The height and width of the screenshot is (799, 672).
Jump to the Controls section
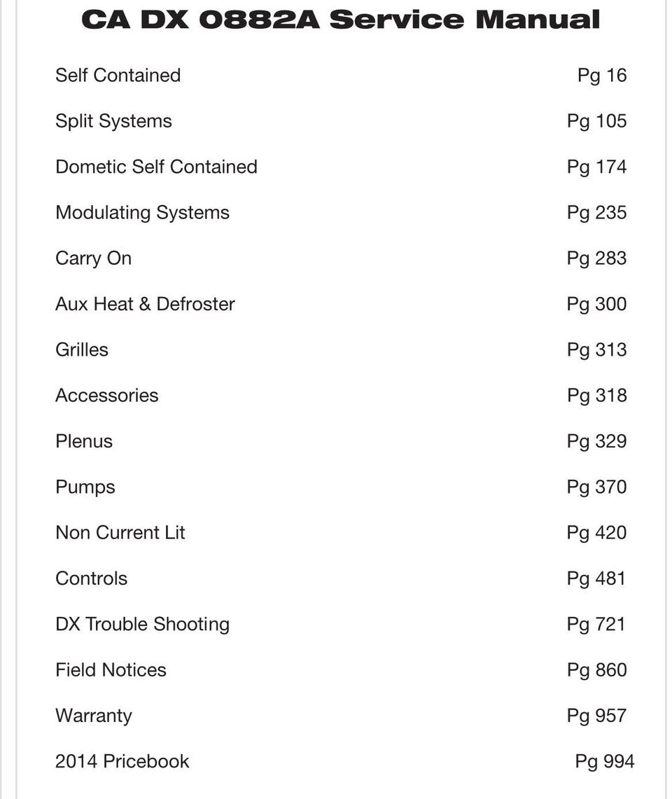91,578
